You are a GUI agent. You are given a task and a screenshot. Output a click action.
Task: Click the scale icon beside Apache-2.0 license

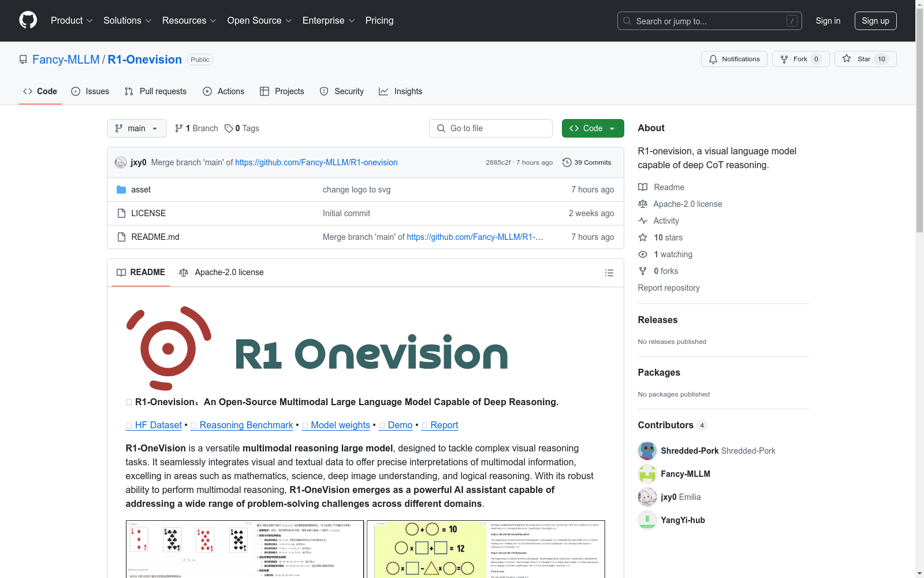643,204
